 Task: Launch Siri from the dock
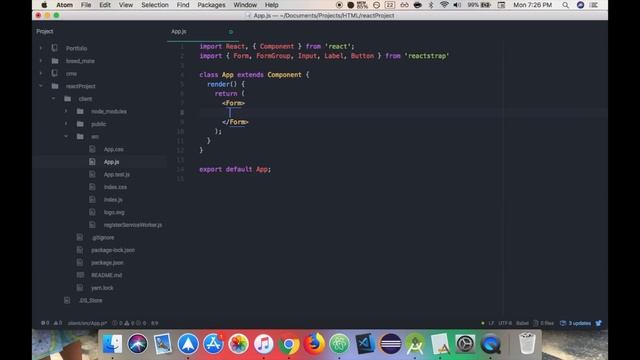pyautogui.click(x=138, y=344)
